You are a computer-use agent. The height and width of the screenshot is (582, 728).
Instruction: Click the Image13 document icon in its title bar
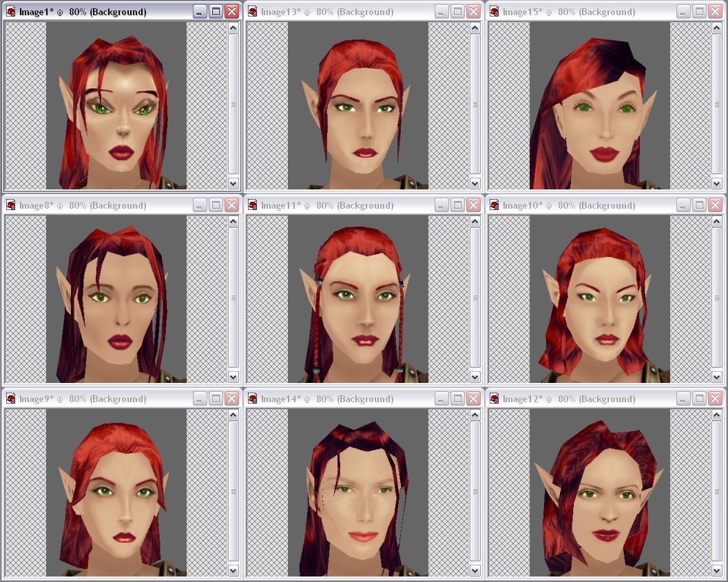click(x=253, y=12)
